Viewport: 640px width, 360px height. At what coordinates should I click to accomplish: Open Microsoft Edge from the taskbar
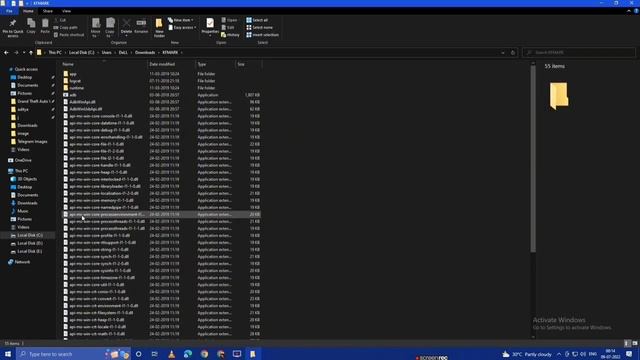[188, 354]
